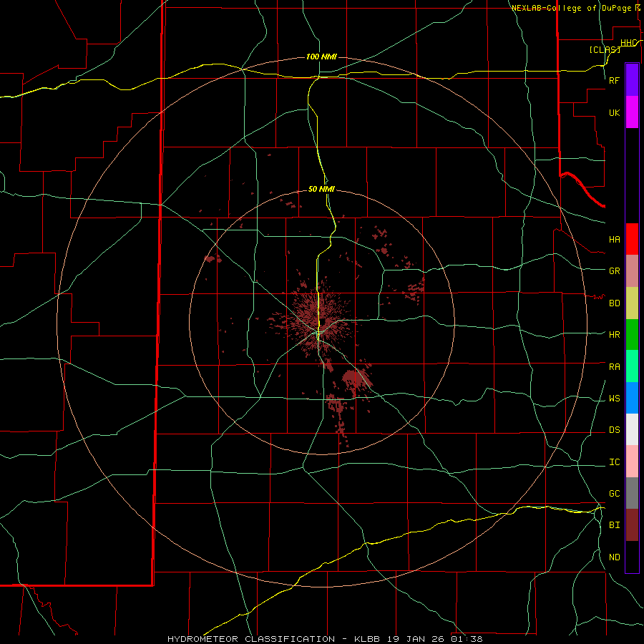Click the 100 NMI range ring label
The height and width of the screenshot is (644, 644).
321,57
